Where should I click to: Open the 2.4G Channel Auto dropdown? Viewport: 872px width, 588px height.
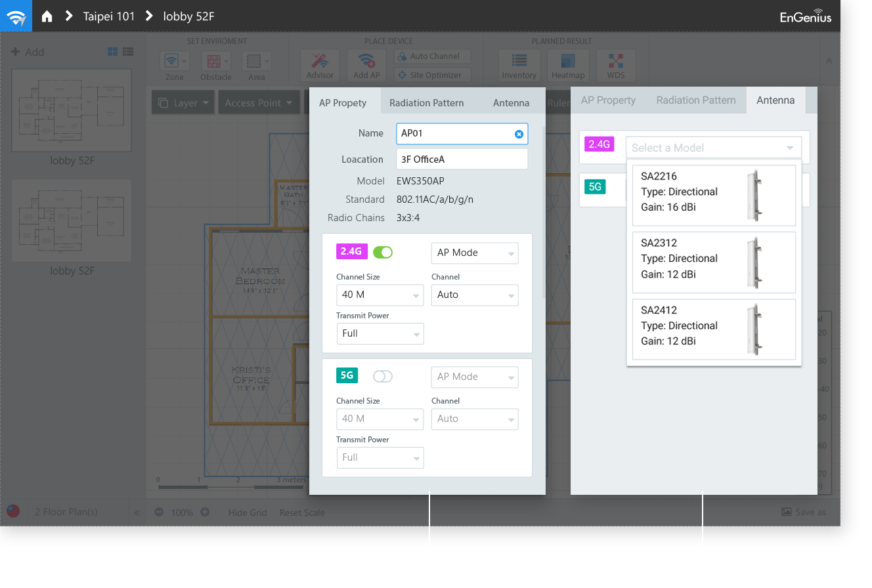click(475, 295)
